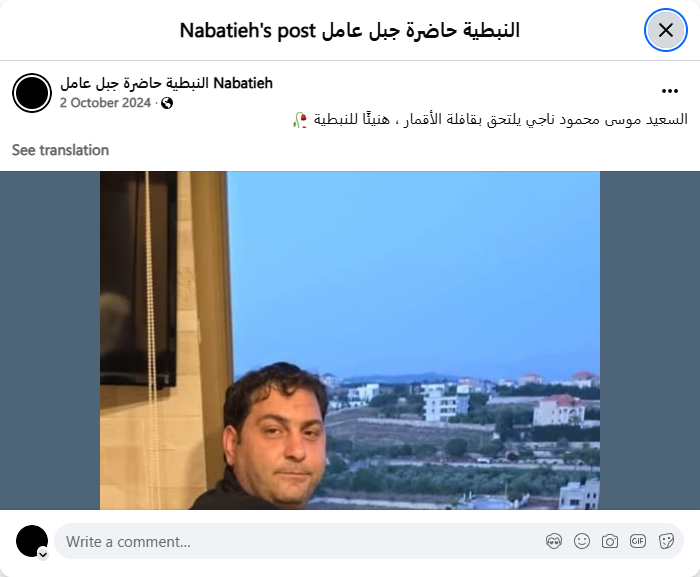Click the globe public audience icon
This screenshot has height=577, width=700.
167,103
